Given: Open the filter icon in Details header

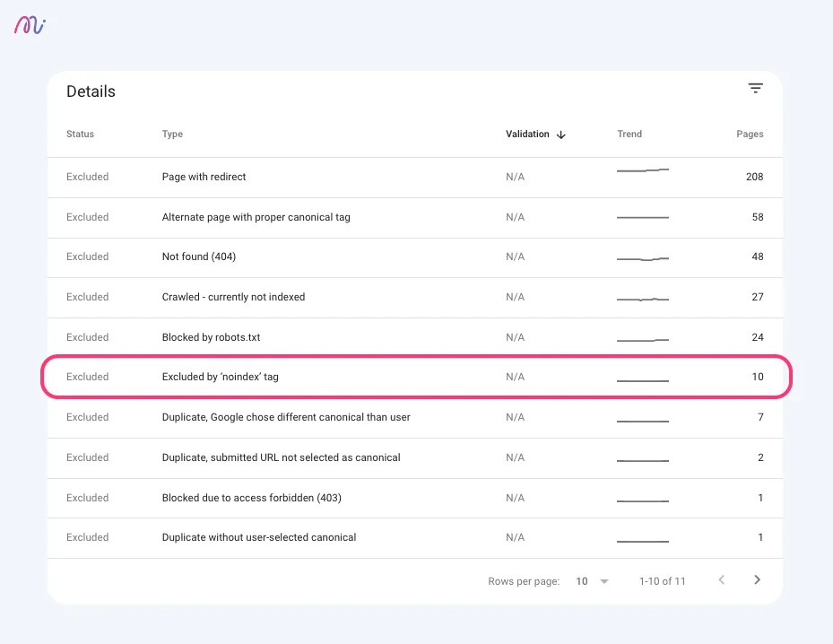Looking at the screenshot, I should click(x=755, y=88).
